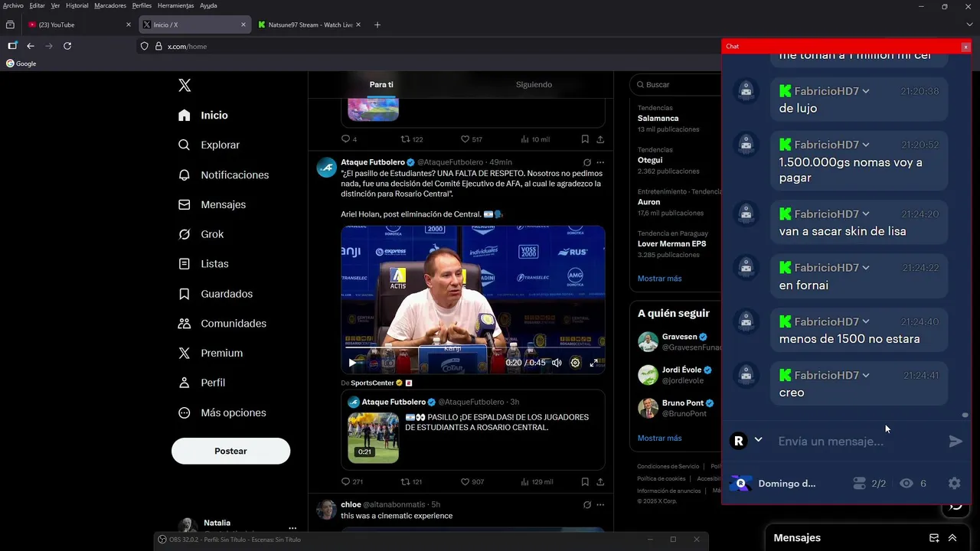The height and width of the screenshot is (551, 980).
Task: Expand FabricioHD7 dropdown on 'creo'
Action: pos(866,375)
